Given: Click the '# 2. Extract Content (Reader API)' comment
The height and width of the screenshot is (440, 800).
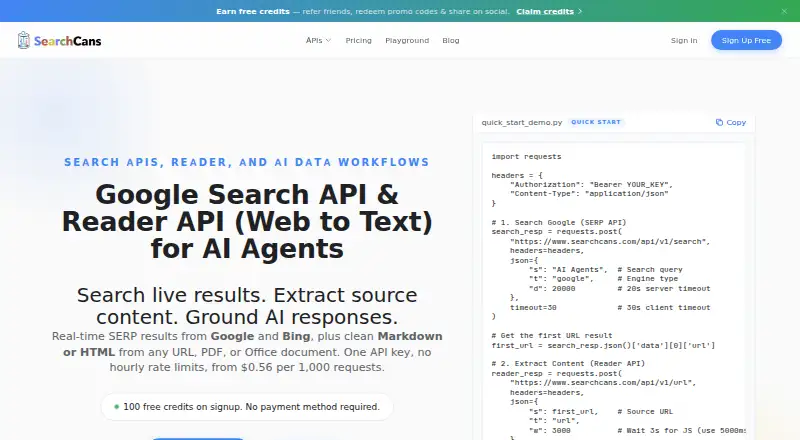Looking at the screenshot, I should click(x=568, y=363).
